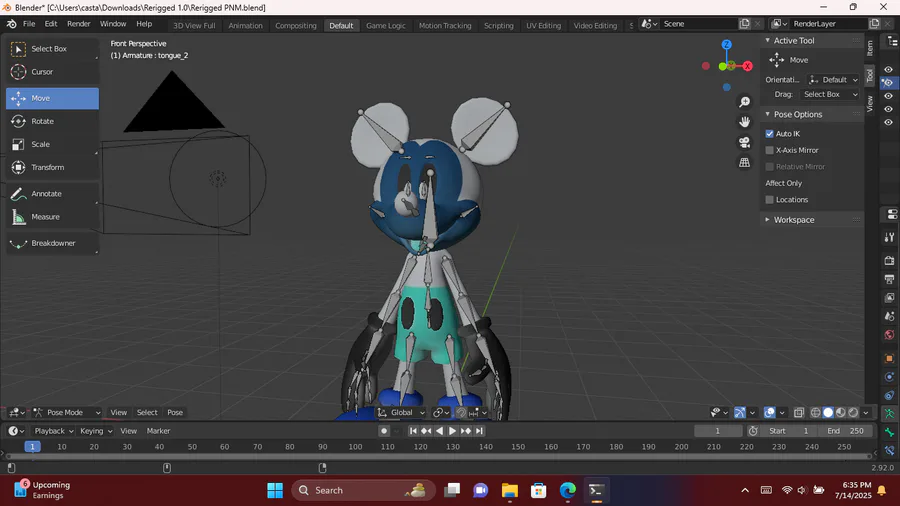The width and height of the screenshot is (900, 506).
Task: Select the Measure tool
Action: [x=52, y=217]
